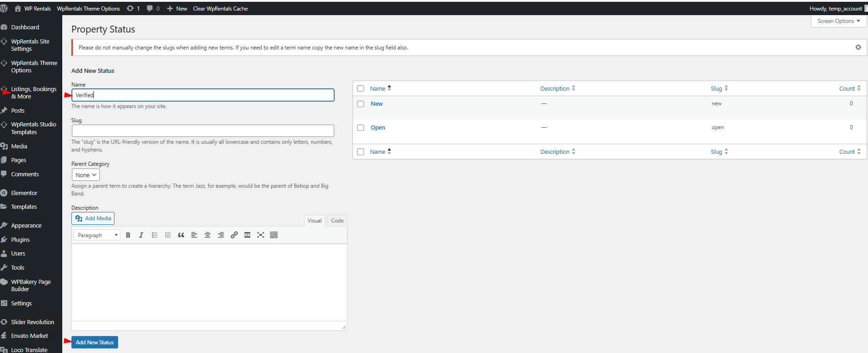The image size is (868, 353).
Task: Click the insert link icon
Action: click(234, 235)
